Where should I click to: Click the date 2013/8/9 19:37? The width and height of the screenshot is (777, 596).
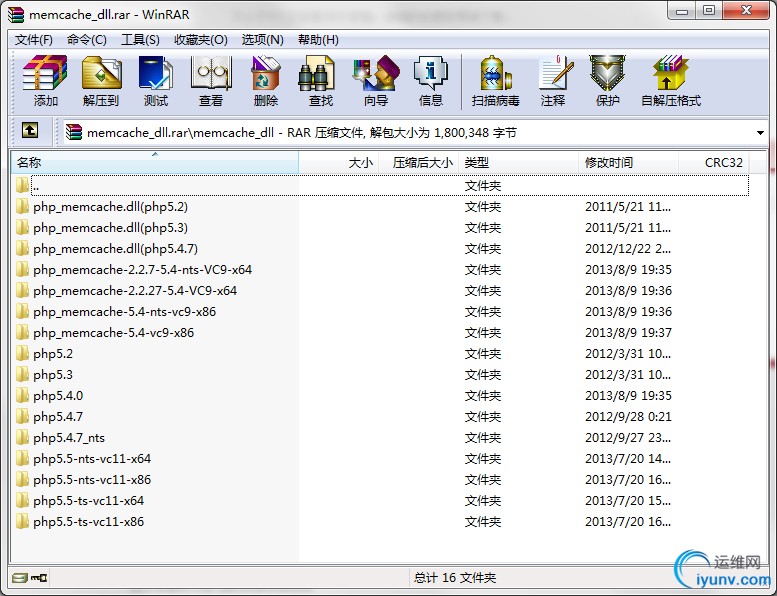tap(628, 333)
